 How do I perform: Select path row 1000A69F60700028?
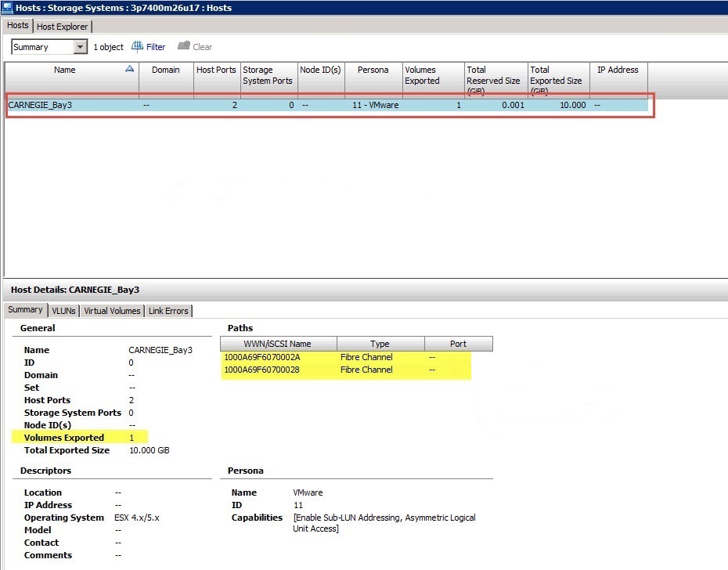click(x=262, y=370)
